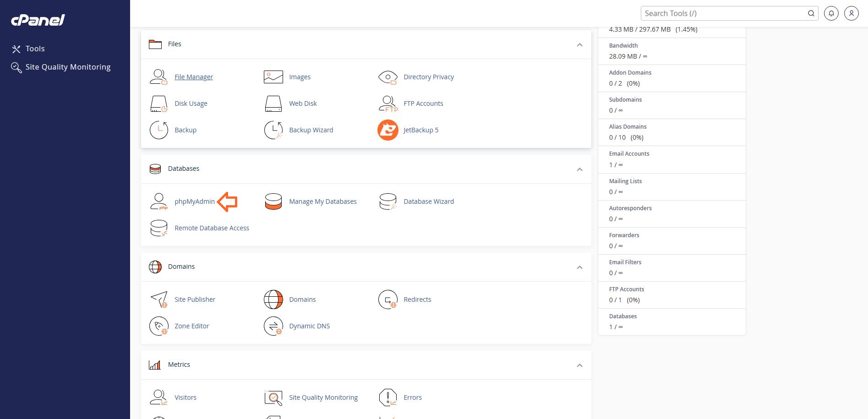The height and width of the screenshot is (419, 868).
Task: Collapse the Files section chevron
Action: click(579, 45)
